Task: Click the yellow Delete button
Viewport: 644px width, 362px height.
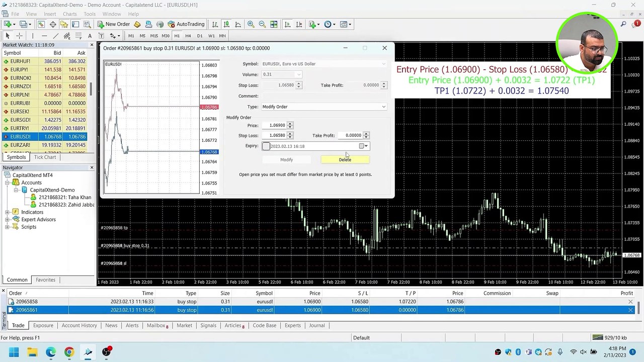Action: tap(345, 160)
